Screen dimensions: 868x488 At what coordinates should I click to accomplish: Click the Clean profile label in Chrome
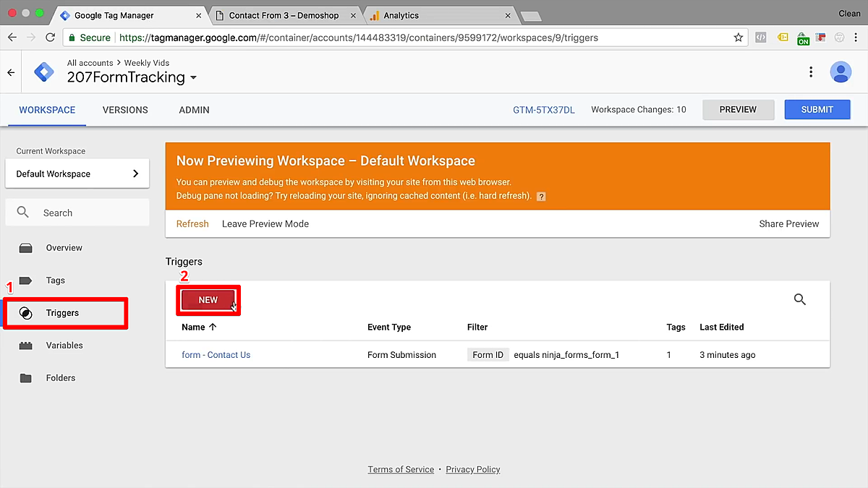coord(849,14)
